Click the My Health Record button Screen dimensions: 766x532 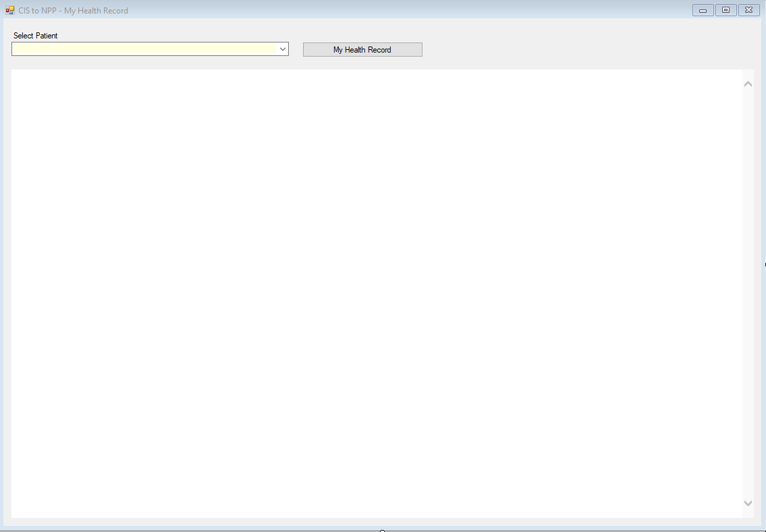(x=362, y=49)
